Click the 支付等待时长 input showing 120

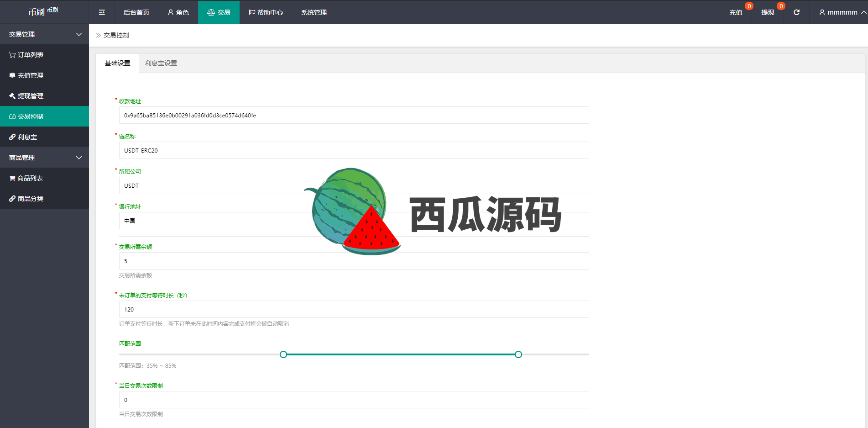(354, 309)
